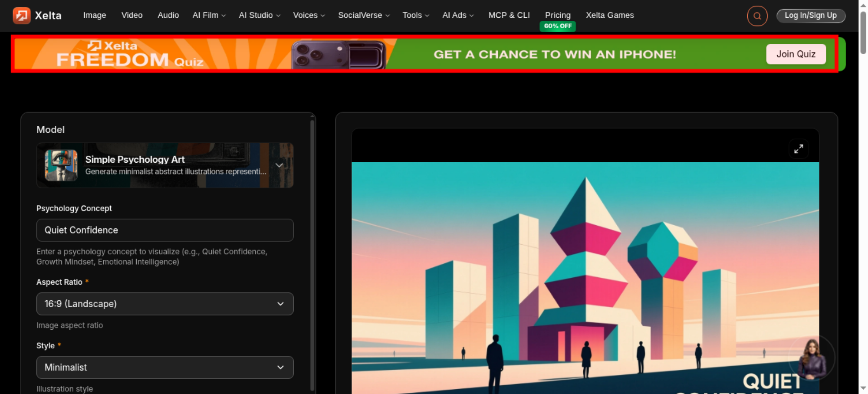Open the Xelta Games link

pyautogui.click(x=610, y=15)
